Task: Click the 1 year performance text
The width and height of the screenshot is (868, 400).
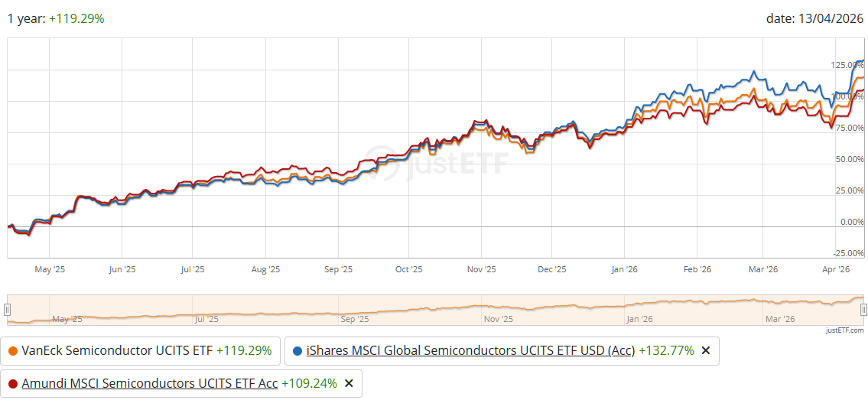Action: click(x=56, y=18)
